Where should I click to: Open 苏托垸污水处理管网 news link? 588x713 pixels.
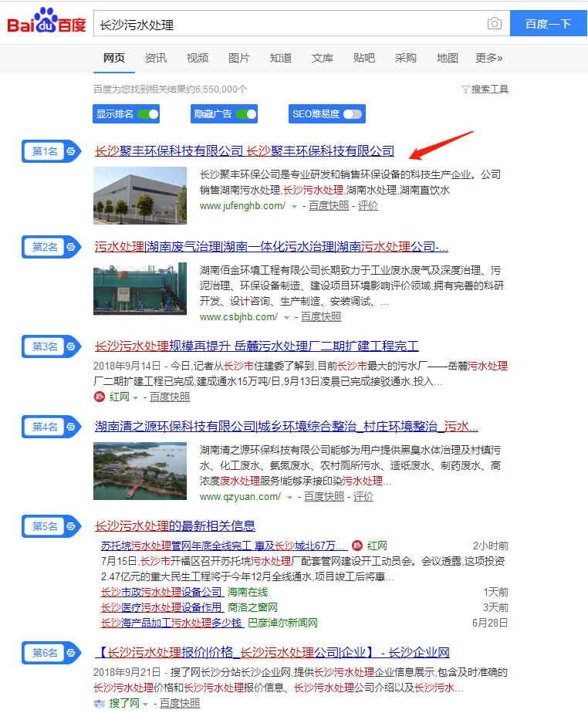click(x=225, y=546)
